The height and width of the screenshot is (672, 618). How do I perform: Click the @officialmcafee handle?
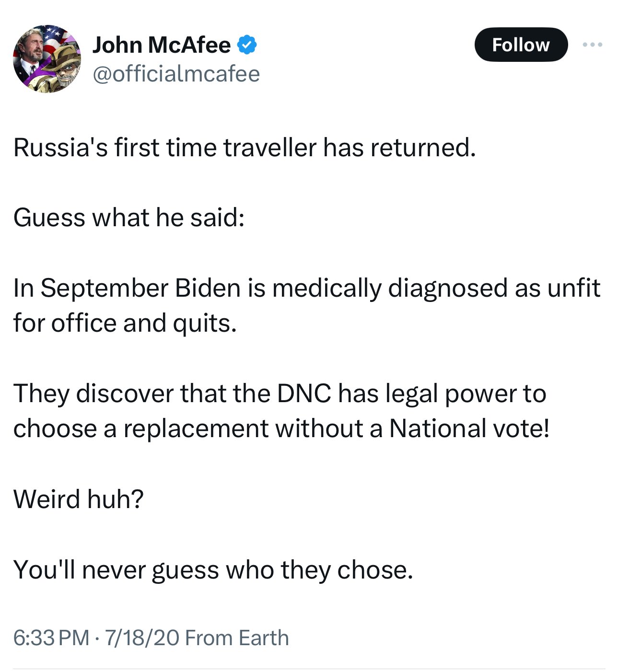coord(176,74)
